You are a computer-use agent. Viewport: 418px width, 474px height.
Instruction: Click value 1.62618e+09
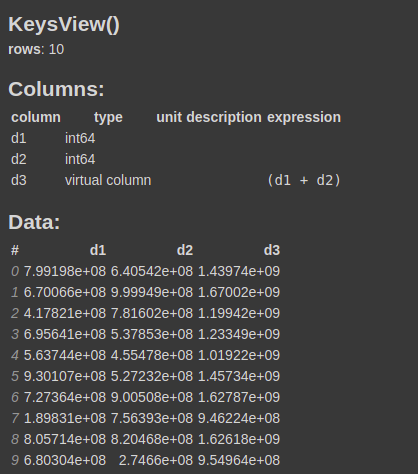(x=239, y=439)
